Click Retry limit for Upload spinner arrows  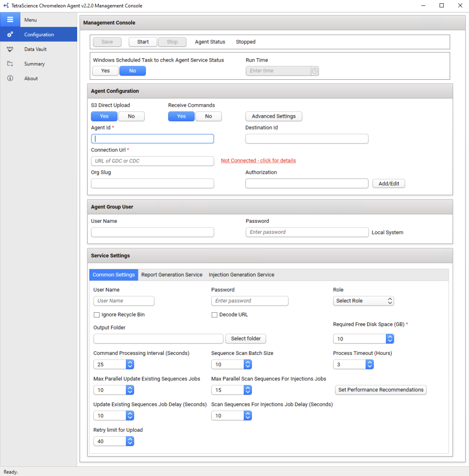point(130,441)
